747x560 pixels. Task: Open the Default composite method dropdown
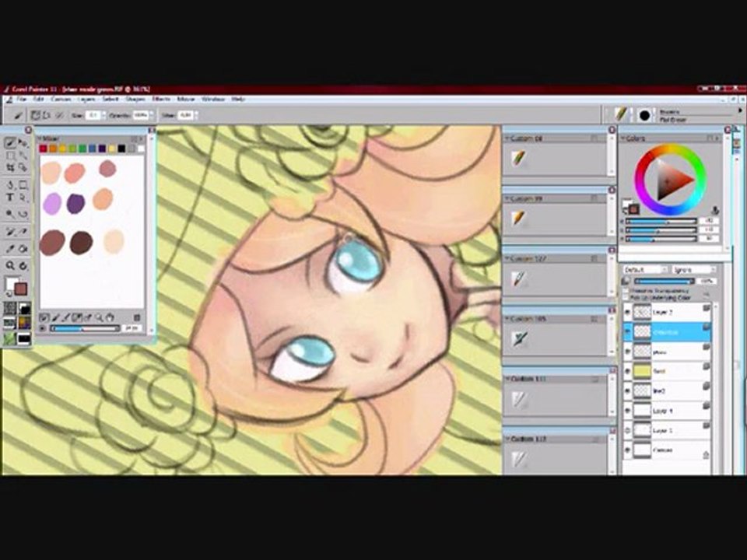(x=646, y=270)
